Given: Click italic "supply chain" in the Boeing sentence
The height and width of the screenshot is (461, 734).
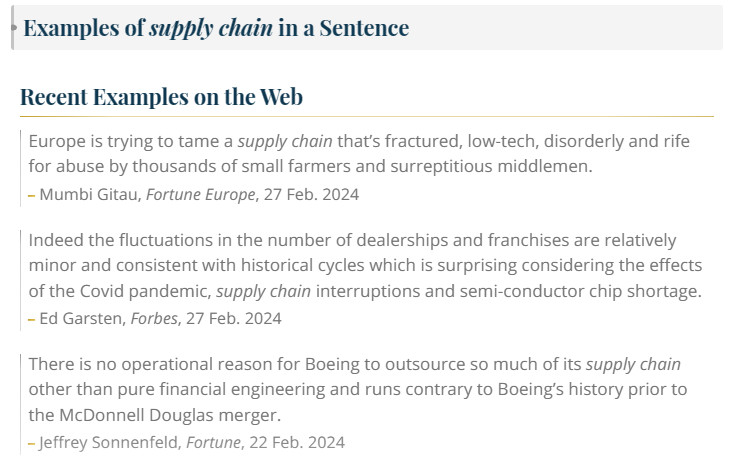Looking at the screenshot, I should [633, 364].
